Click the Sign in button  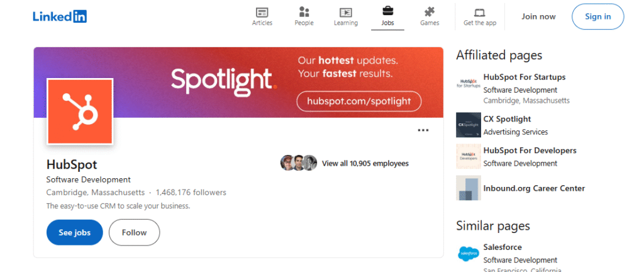pyautogui.click(x=597, y=17)
